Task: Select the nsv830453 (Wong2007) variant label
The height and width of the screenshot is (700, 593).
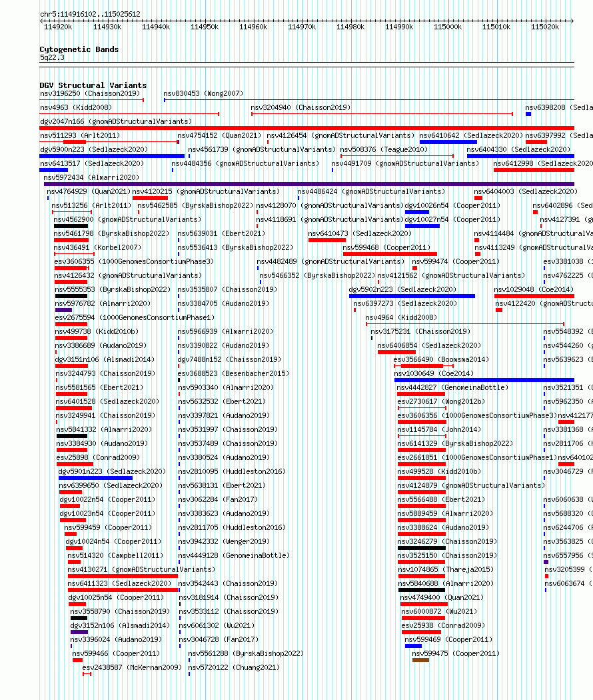Action: pyautogui.click(x=203, y=93)
